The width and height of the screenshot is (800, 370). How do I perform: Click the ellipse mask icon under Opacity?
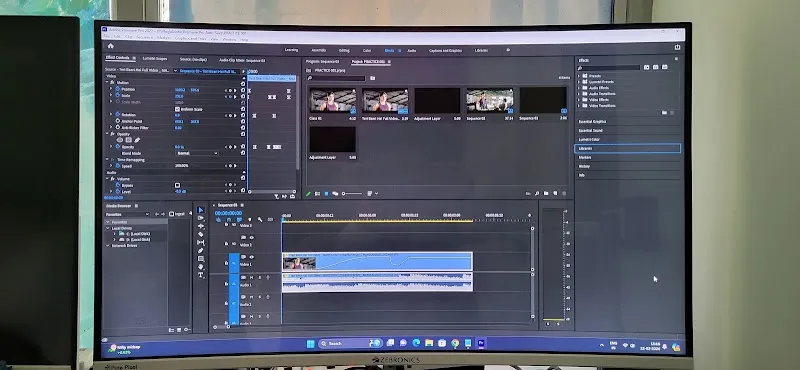[120, 140]
